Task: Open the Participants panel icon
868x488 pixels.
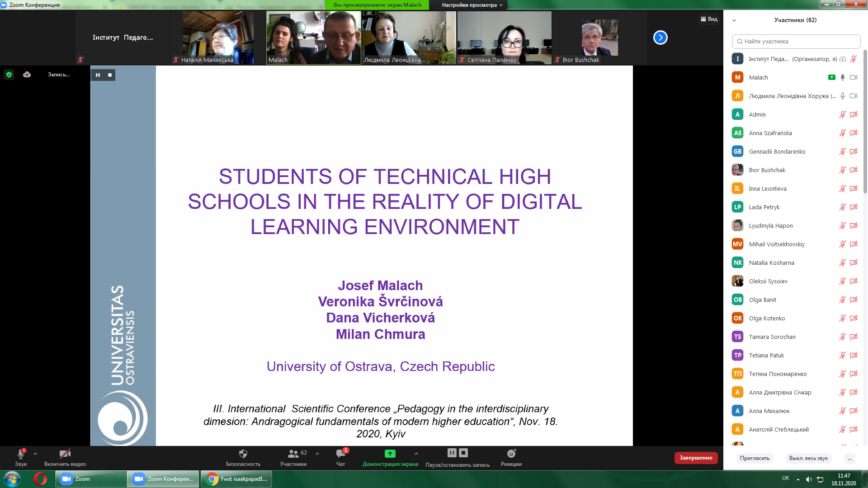Action: pyautogui.click(x=293, y=454)
